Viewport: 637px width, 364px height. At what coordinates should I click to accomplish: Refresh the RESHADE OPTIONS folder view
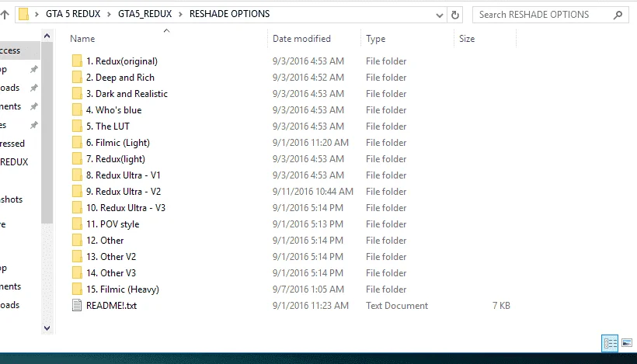[x=455, y=15]
